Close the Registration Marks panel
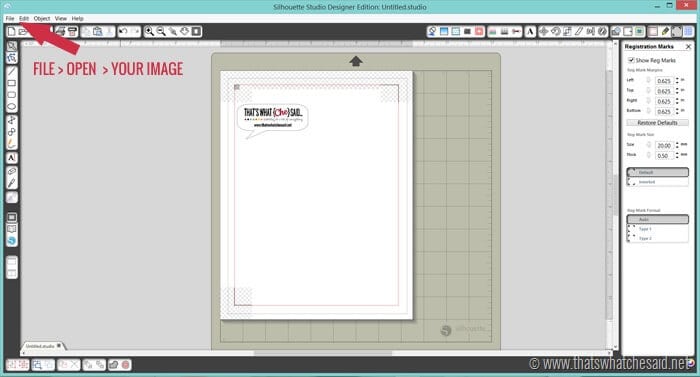The image size is (700, 377). (688, 46)
